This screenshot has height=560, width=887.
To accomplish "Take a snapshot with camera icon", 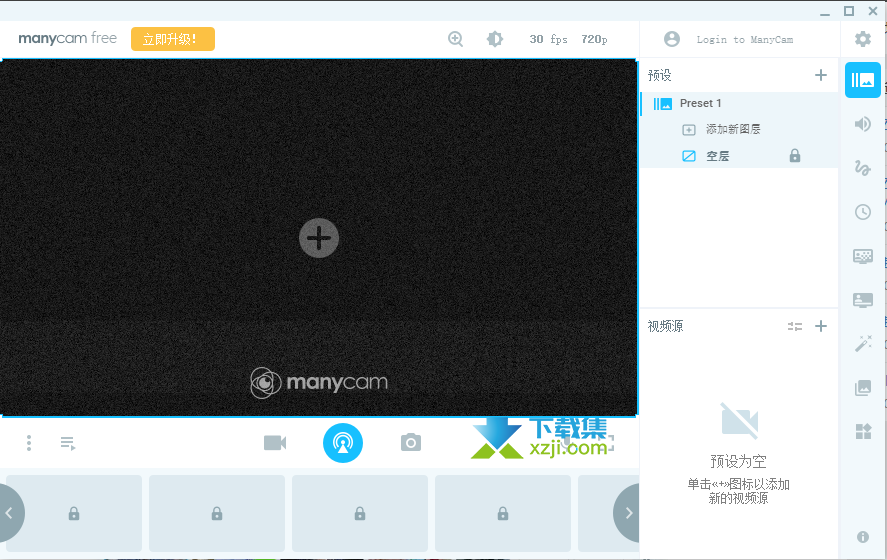I will point(411,442).
